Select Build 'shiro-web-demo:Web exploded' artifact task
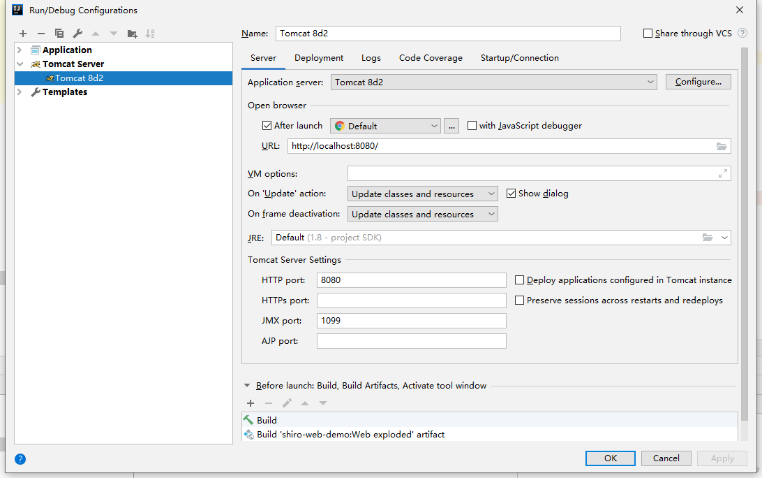Viewport: 762px width, 478px height. [489, 434]
